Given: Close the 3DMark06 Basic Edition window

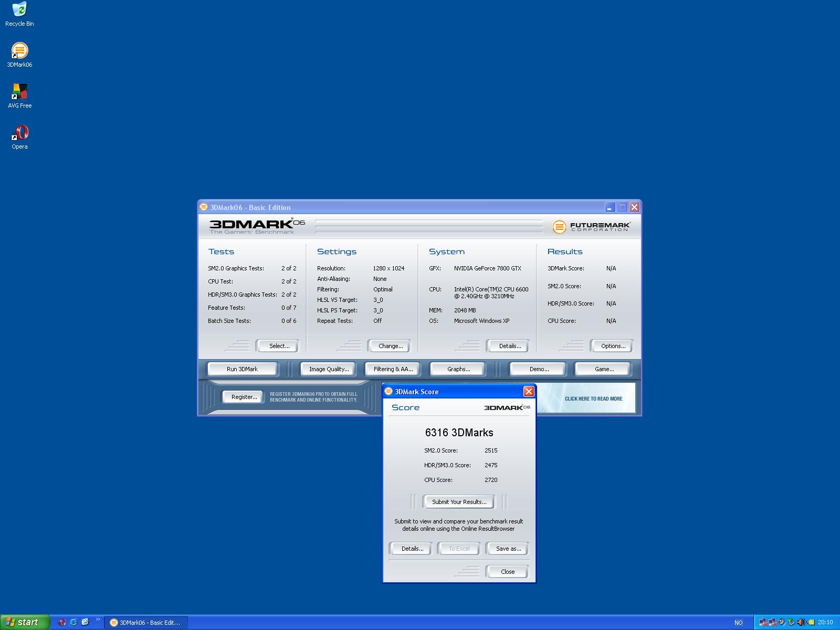Looking at the screenshot, I should point(634,207).
